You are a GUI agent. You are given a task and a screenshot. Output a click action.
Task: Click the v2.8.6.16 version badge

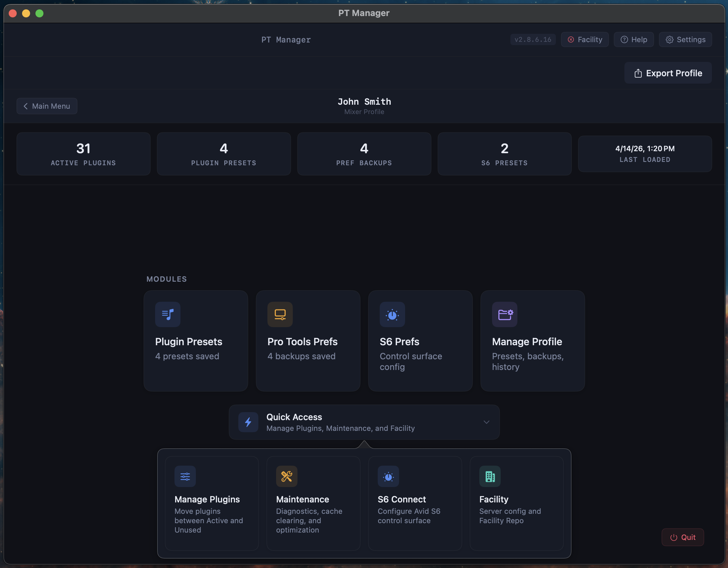pos(533,39)
